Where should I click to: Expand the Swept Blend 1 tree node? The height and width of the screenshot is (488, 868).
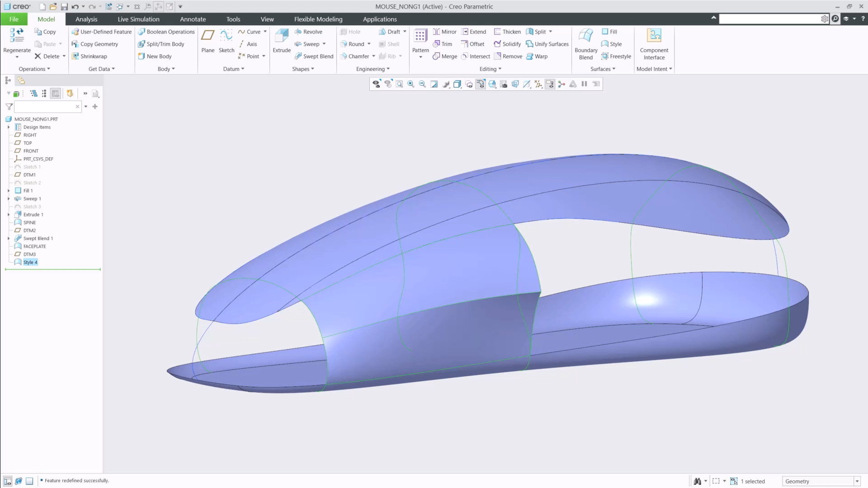pyautogui.click(x=9, y=239)
